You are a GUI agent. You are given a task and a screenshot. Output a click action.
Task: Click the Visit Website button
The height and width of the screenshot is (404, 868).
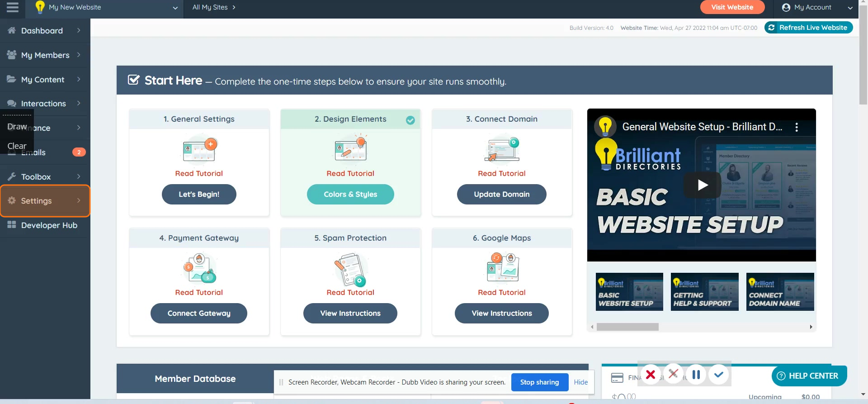pyautogui.click(x=732, y=7)
